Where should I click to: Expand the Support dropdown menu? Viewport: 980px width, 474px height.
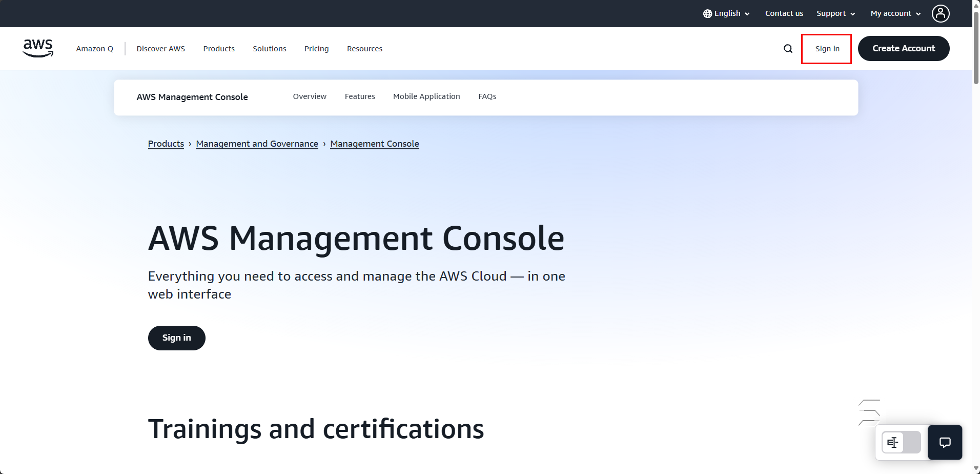click(835, 13)
